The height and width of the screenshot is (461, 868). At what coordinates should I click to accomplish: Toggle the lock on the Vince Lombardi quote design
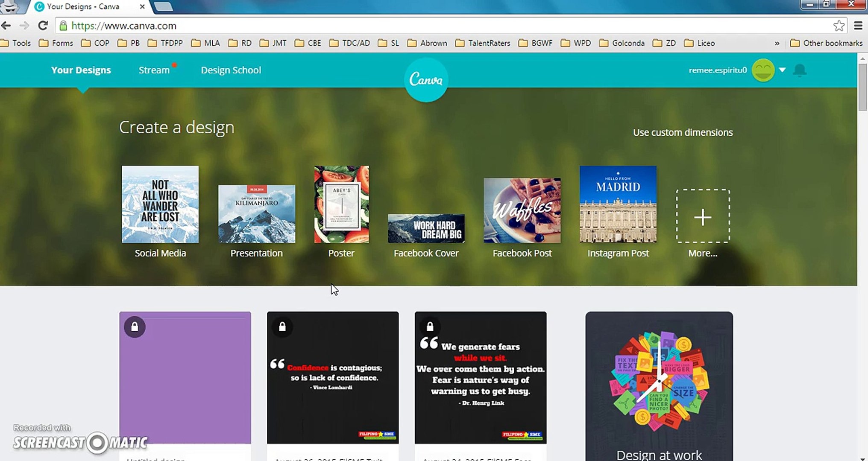click(x=282, y=327)
